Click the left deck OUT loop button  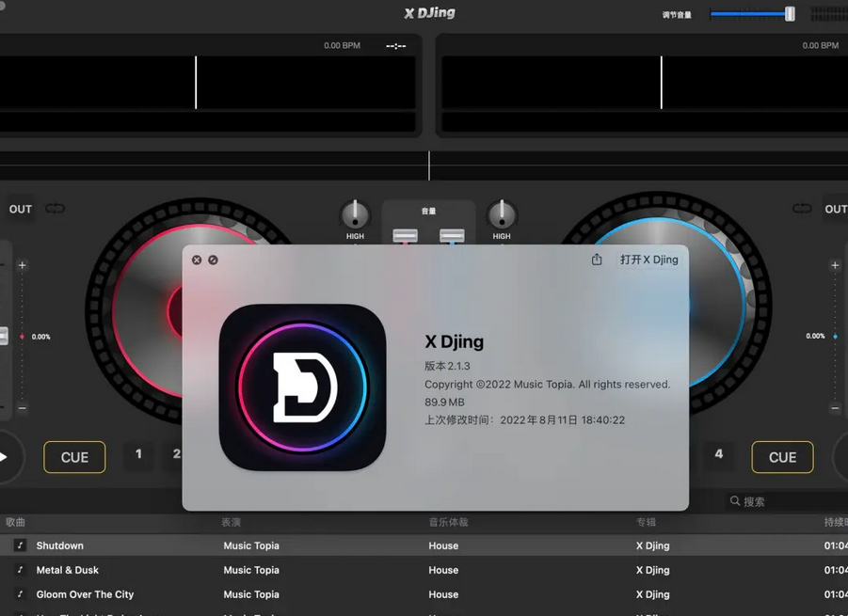click(21, 209)
